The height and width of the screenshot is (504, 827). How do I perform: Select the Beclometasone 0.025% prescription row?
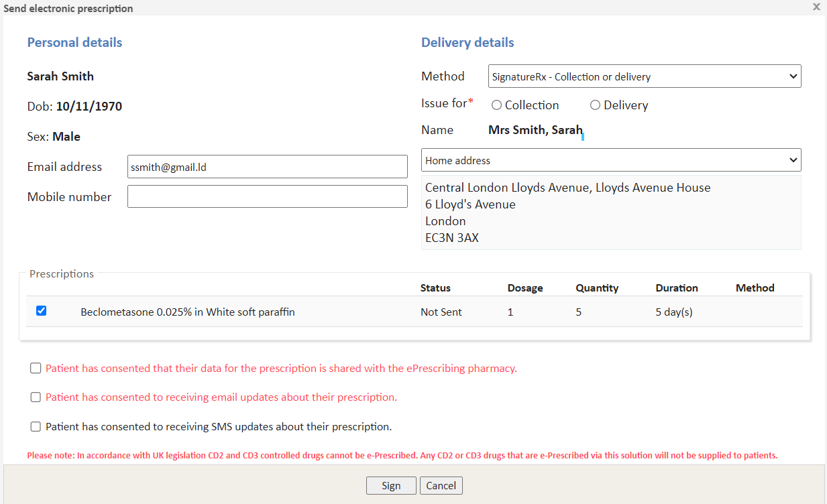tap(187, 312)
